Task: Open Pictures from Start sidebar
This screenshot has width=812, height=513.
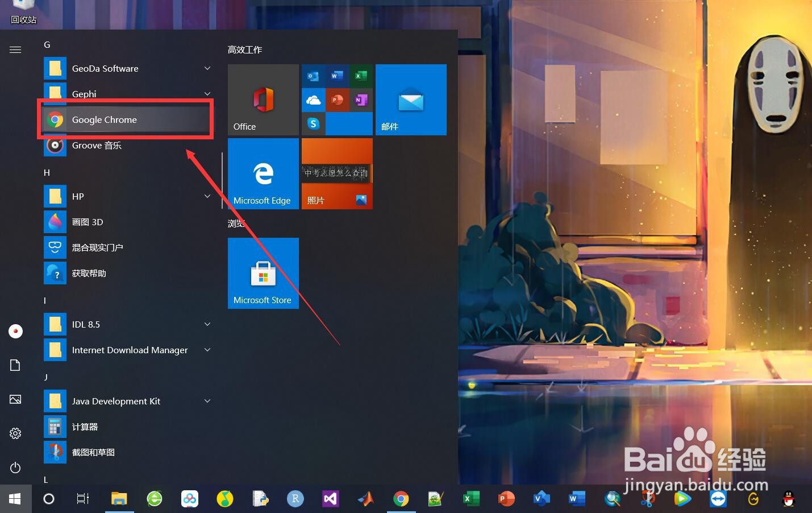Action: (x=15, y=399)
